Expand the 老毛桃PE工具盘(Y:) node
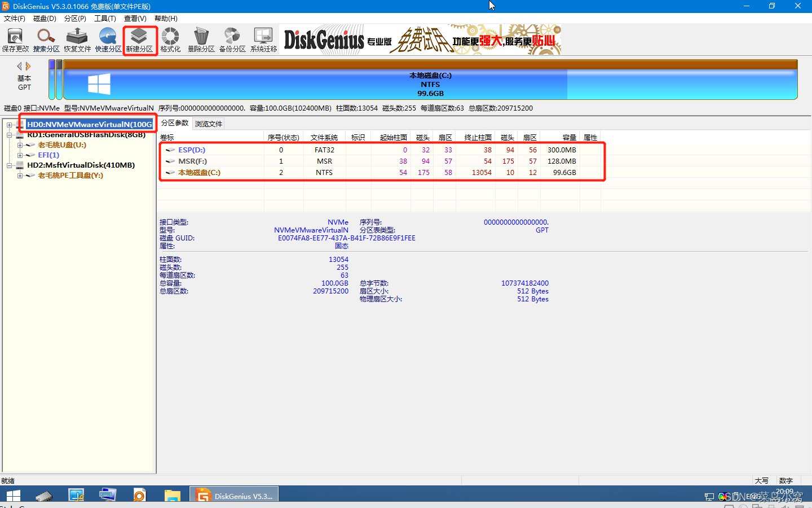Screen dimensions: 812x508 [x=20, y=176]
